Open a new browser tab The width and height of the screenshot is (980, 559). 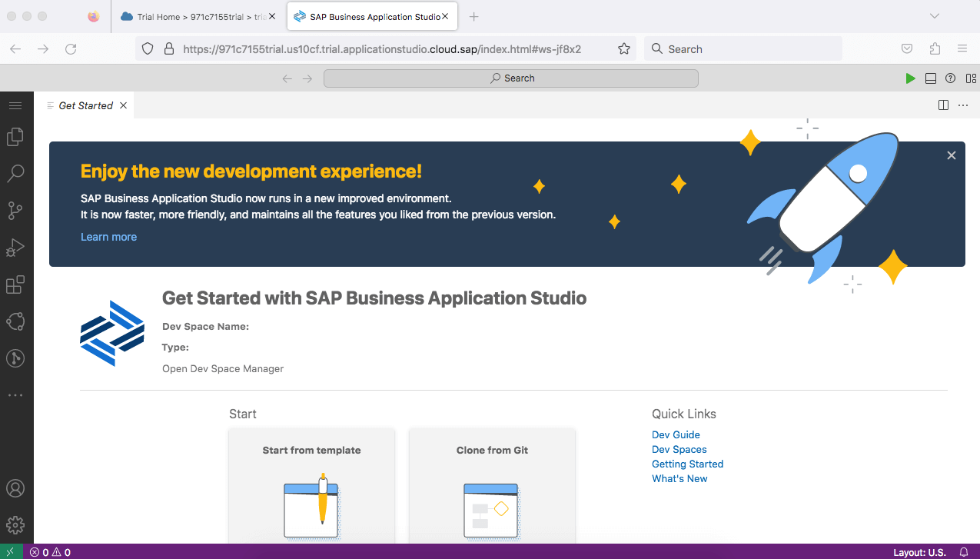pos(474,16)
